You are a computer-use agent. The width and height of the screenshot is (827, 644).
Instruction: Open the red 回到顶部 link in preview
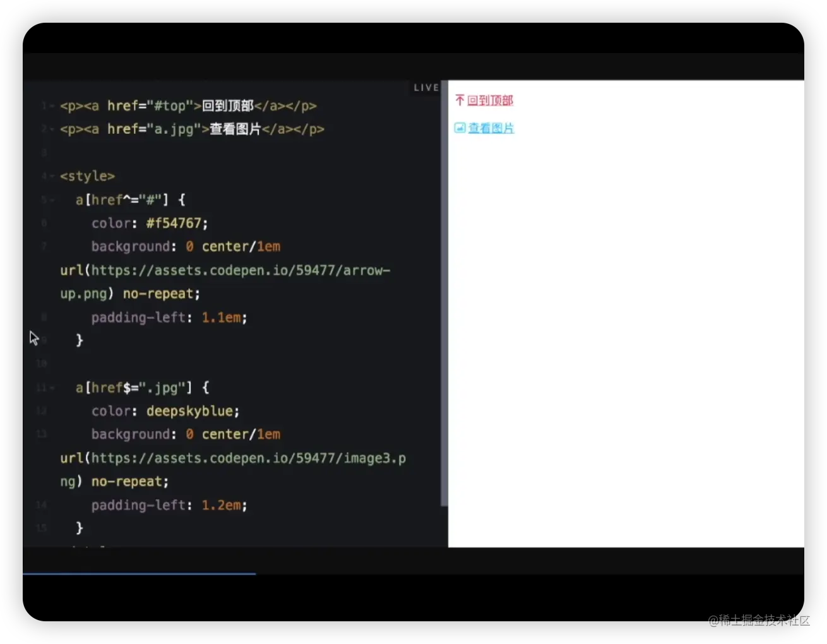490,100
